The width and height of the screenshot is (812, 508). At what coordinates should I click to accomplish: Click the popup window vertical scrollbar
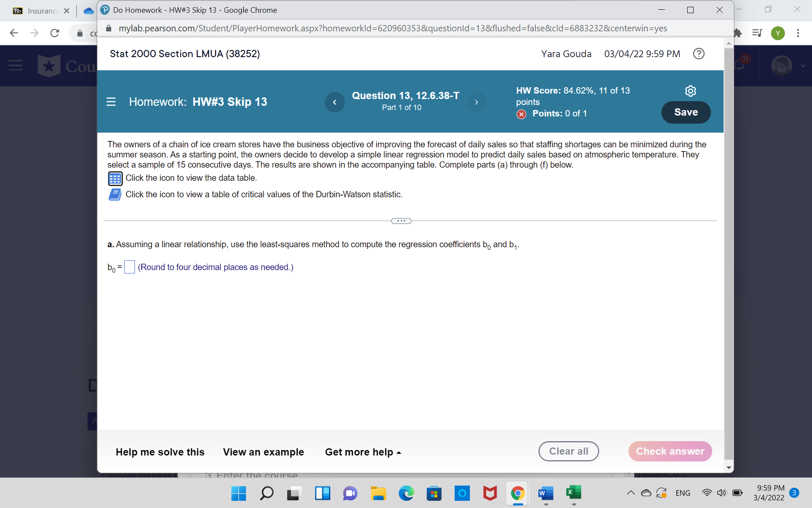tap(728, 254)
